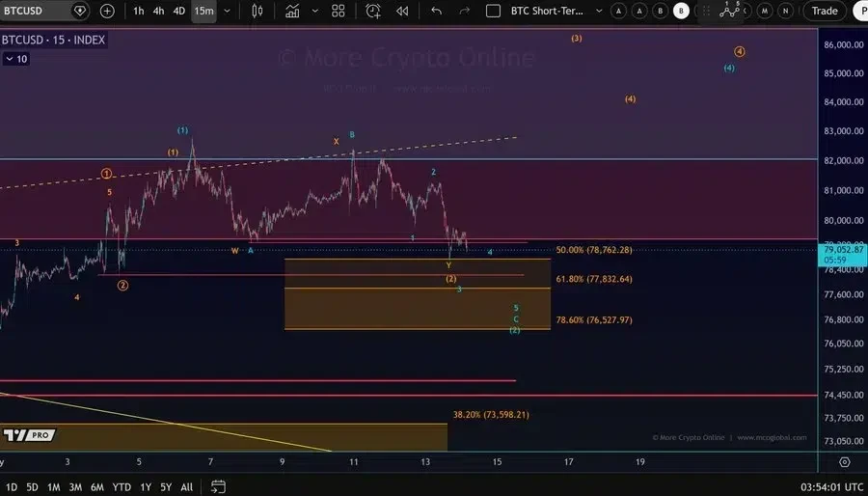Viewport: 868px width, 496px height.
Task: Set the date range to YTD
Action: [122, 487]
